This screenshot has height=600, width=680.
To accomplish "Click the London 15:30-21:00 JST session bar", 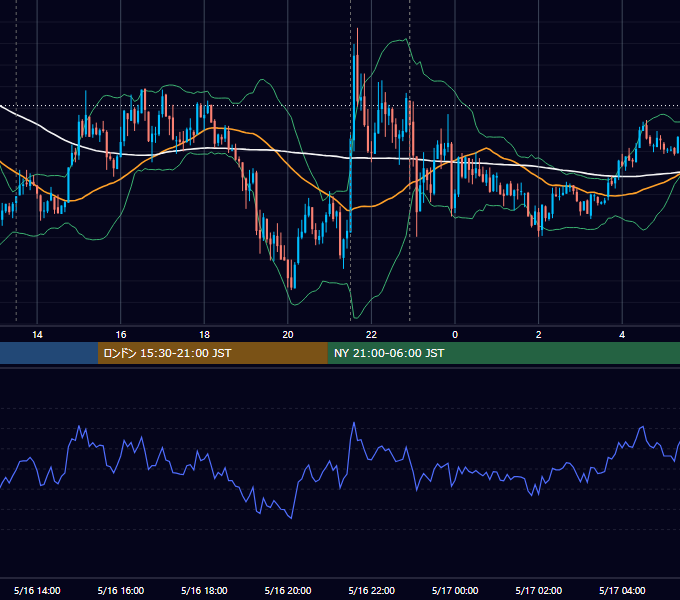I will pos(212,353).
